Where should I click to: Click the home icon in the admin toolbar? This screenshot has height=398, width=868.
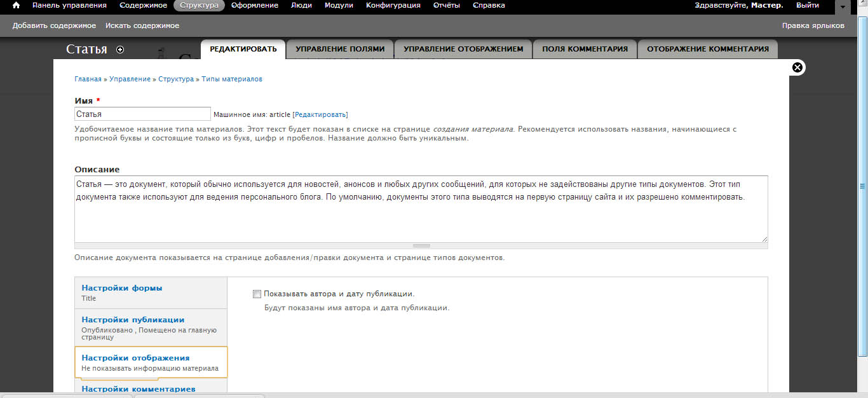[x=17, y=5]
